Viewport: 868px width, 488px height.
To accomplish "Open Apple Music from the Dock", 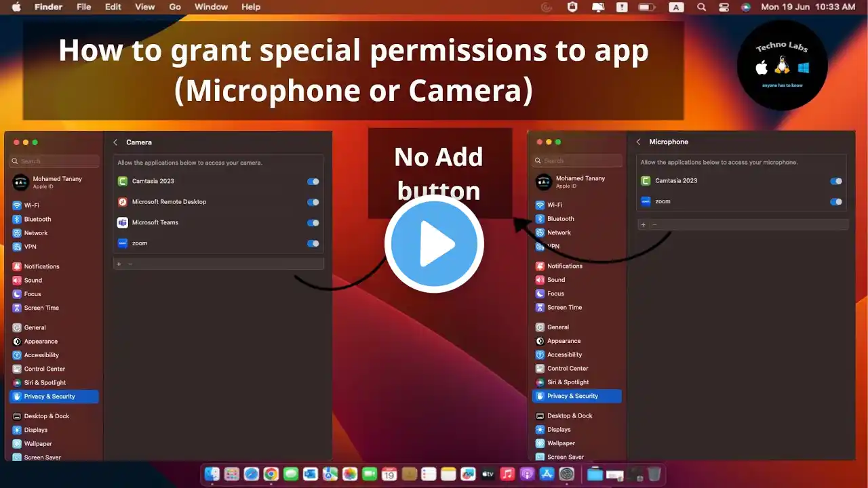I will [507, 474].
